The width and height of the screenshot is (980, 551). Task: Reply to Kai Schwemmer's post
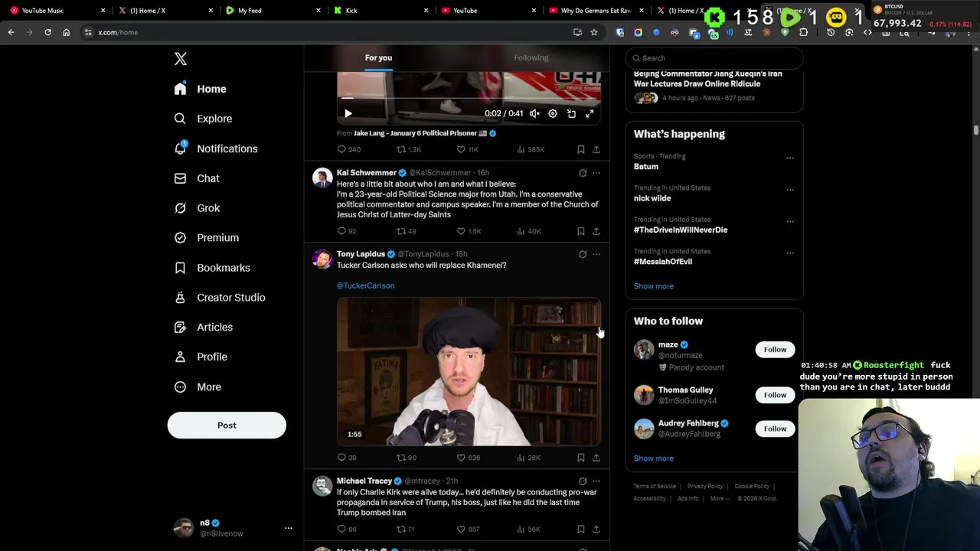coord(347,231)
